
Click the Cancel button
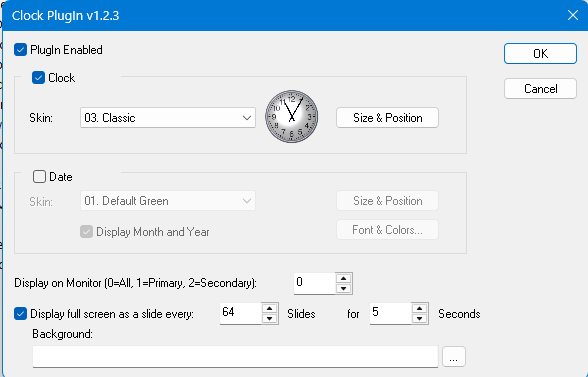(540, 89)
